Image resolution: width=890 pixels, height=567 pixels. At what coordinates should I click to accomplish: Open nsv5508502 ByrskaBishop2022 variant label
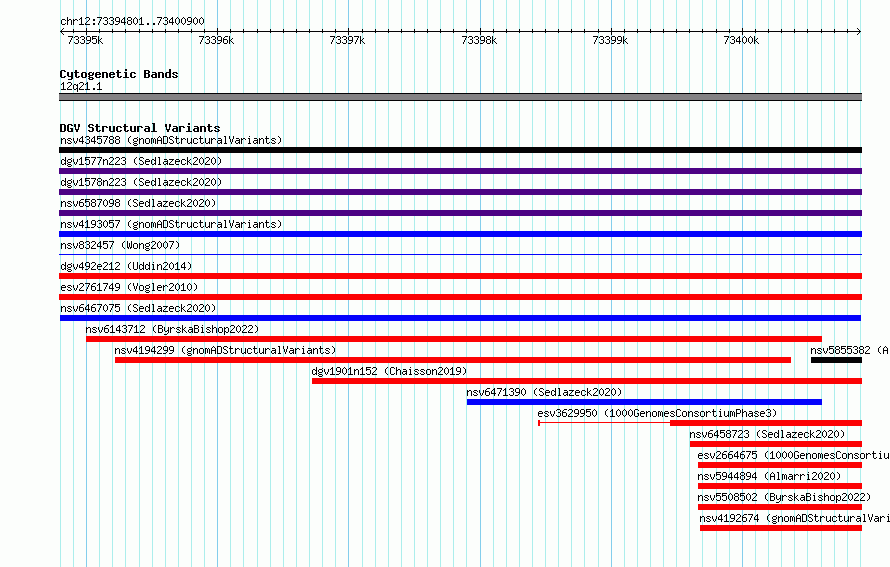[784, 497]
